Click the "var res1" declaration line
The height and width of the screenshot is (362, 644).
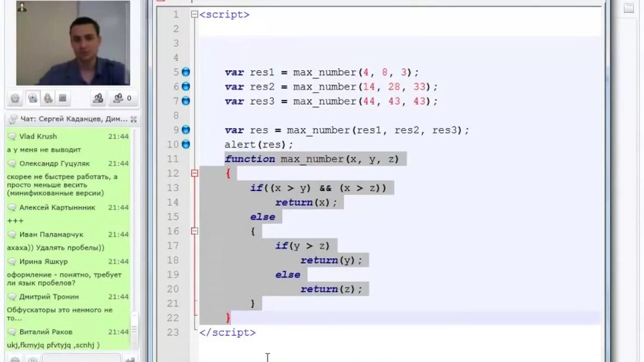pos(321,72)
